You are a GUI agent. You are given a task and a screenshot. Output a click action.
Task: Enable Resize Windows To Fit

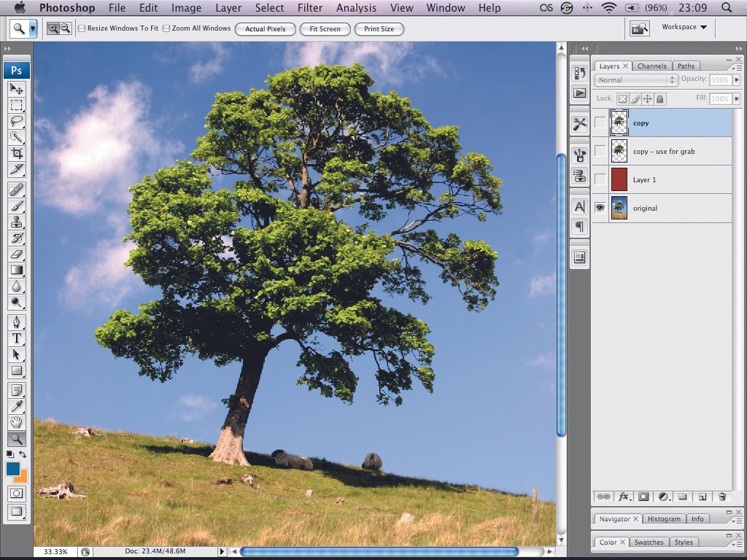[x=82, y=29]
